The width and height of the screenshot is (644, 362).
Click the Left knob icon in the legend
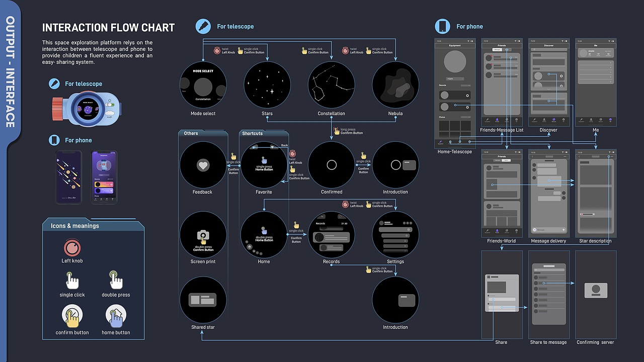72,248
